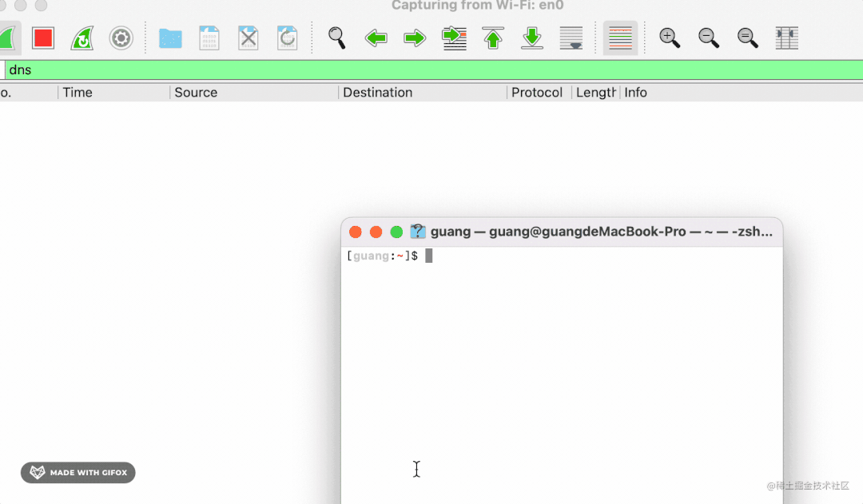Go back in packet history
Screen dimensions: 863x504
376,38
